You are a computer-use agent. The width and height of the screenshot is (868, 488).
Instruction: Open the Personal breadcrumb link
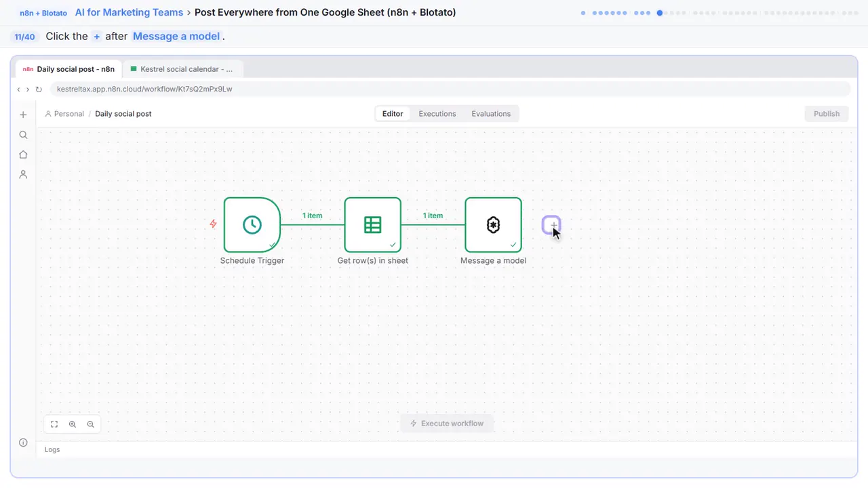[x=64, y=114]
